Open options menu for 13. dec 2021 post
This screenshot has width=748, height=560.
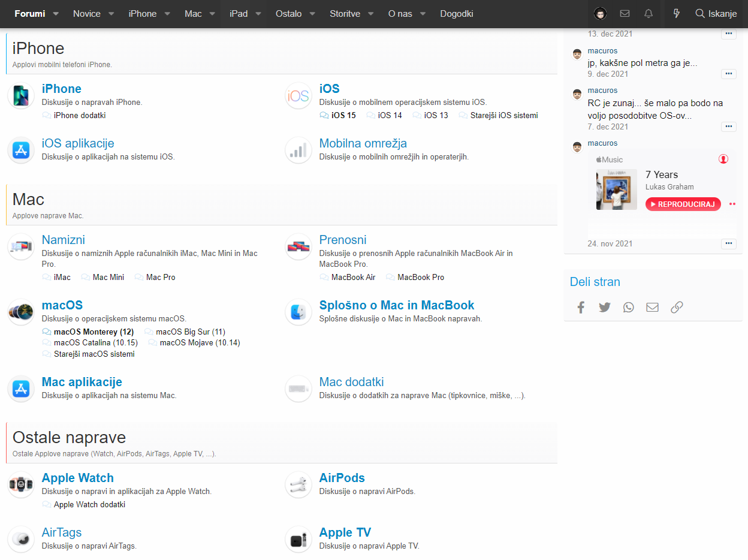[728, 34]
